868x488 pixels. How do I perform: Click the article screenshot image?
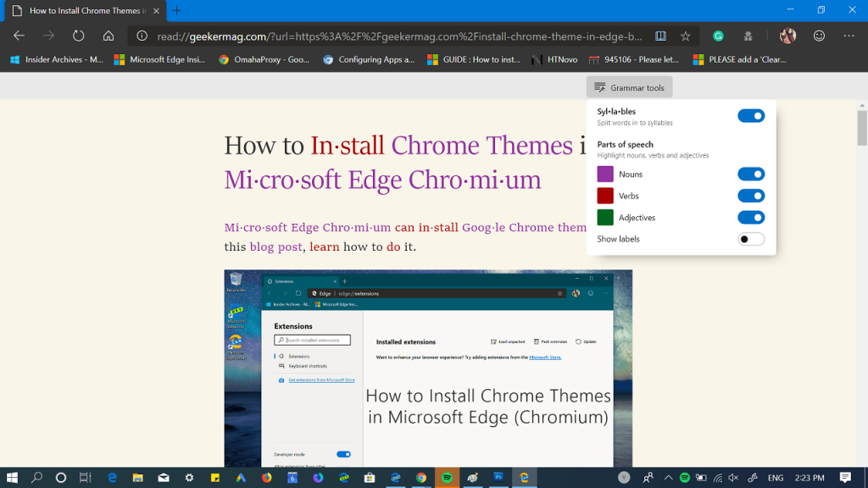428,369
